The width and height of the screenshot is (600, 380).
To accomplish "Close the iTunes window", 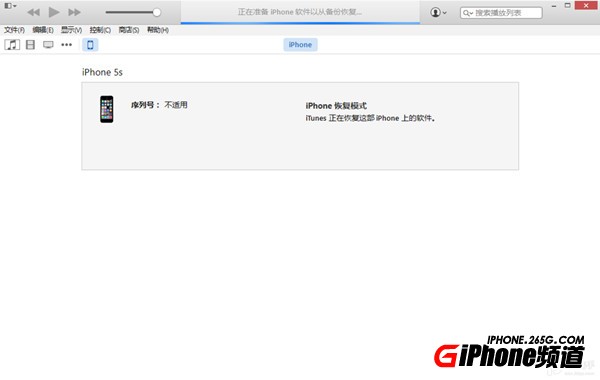I will 586,6.
